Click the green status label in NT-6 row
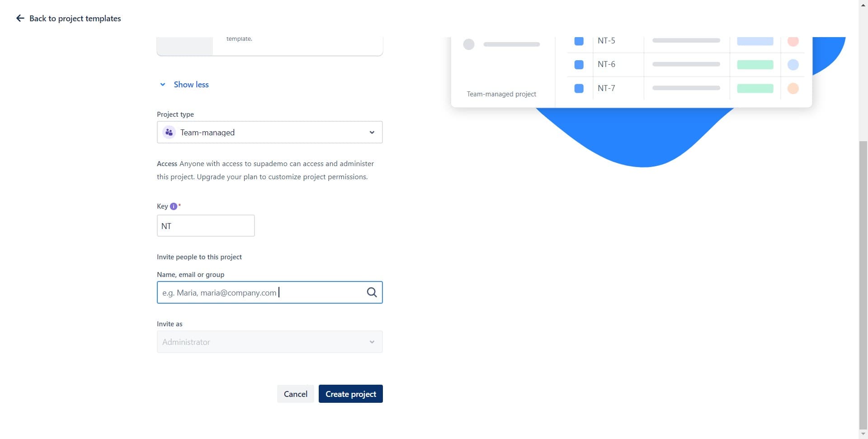 click(755, 65)
